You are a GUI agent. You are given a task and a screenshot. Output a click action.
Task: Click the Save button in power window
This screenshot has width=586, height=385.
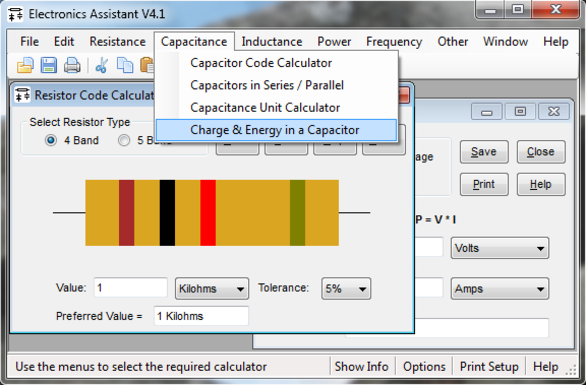[484, 152]
